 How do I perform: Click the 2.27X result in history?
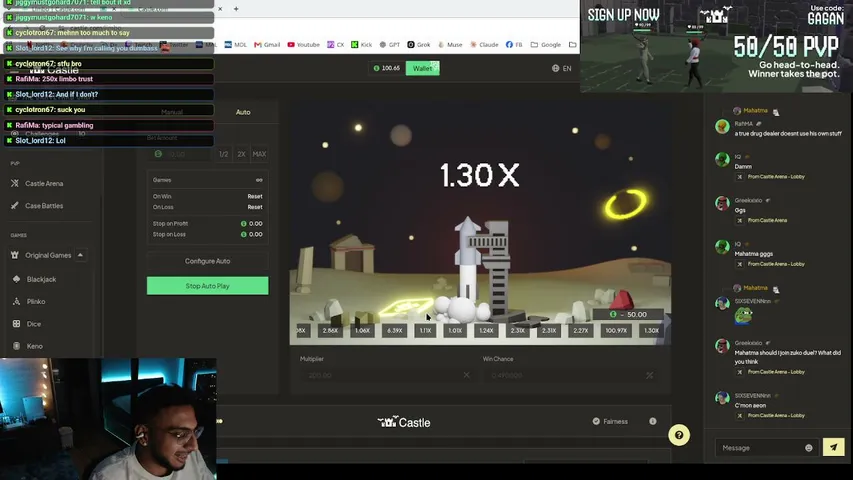(580, 330)
